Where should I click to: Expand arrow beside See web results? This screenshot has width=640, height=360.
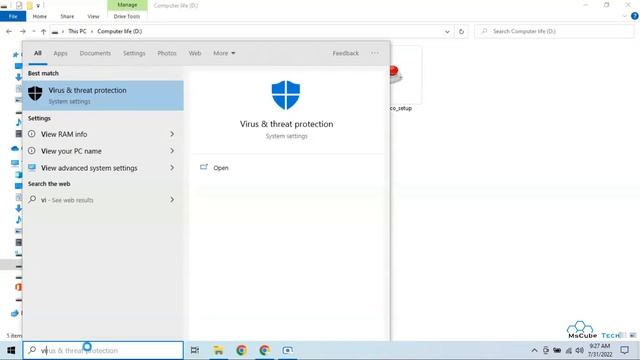[172, 200]
